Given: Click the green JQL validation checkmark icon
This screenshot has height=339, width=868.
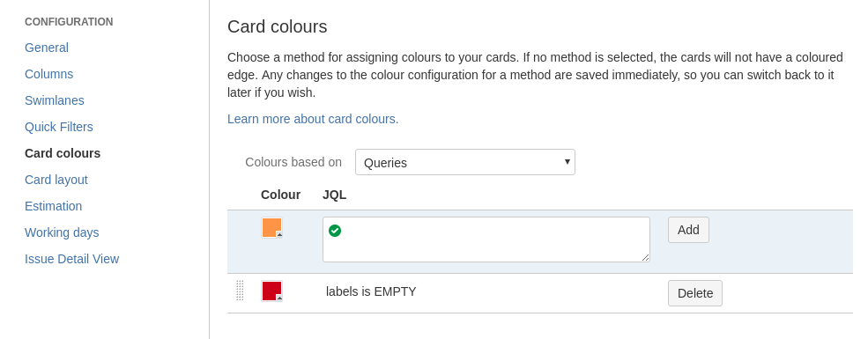Looking at the screenshot, I should coord(334,231).
